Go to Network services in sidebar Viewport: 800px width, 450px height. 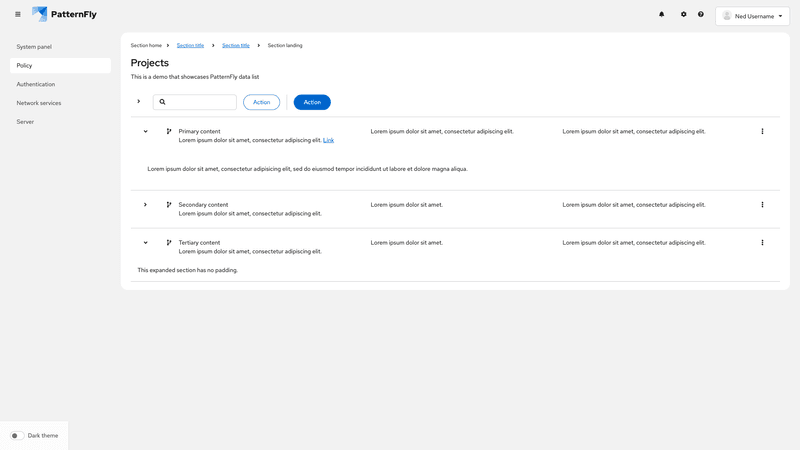point(39,103)
